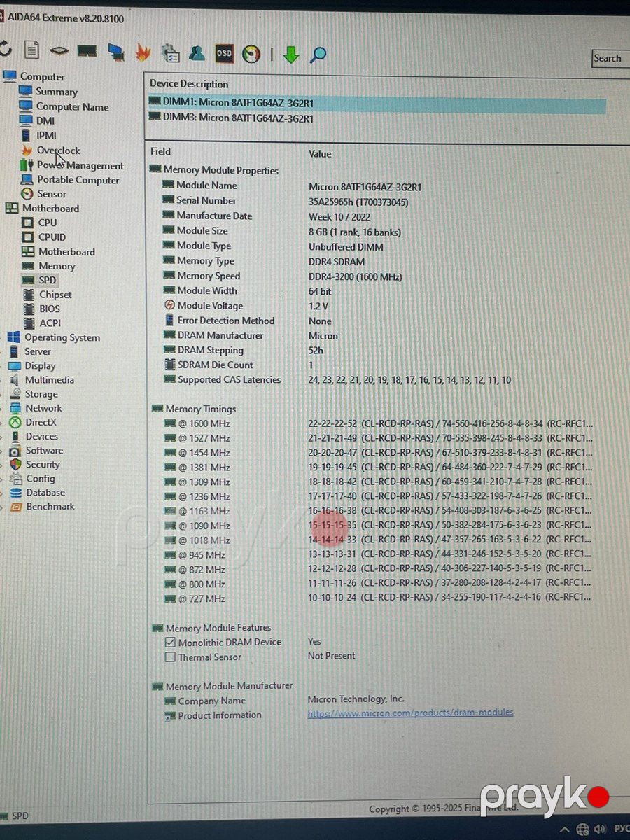Image resolution: width=630 pixels, height=840 pixels.
Task: Click the gauge dial toolbar icon
Action: point(251,53)
